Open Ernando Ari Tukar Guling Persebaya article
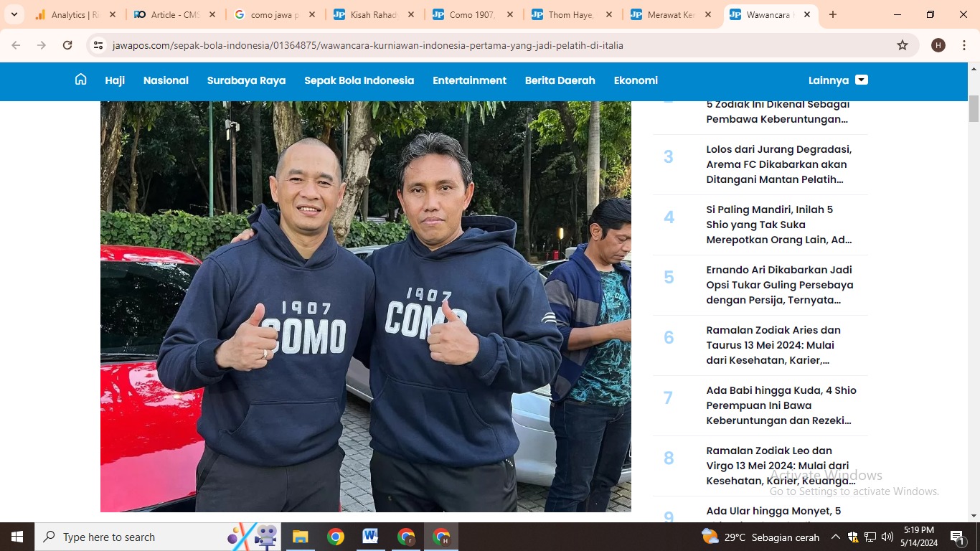The height and width of the screenshot is (551, 980). point(780,285)
